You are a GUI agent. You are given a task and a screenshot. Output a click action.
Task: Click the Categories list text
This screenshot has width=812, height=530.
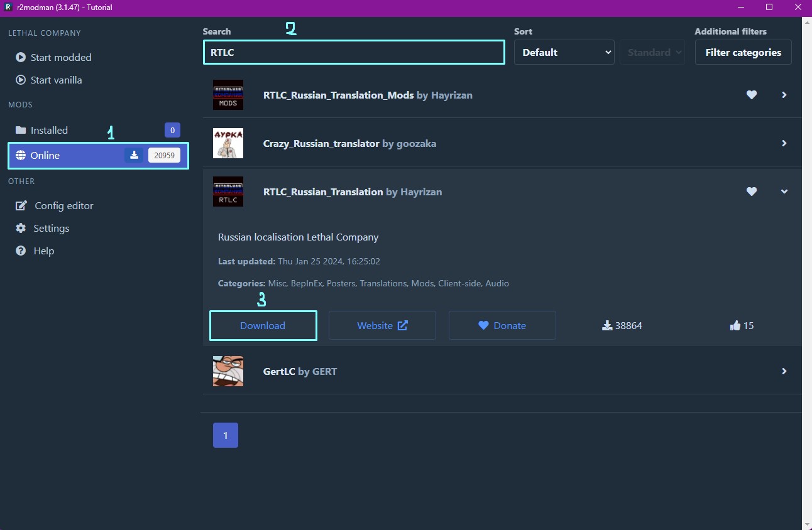(x=363, y=283)
